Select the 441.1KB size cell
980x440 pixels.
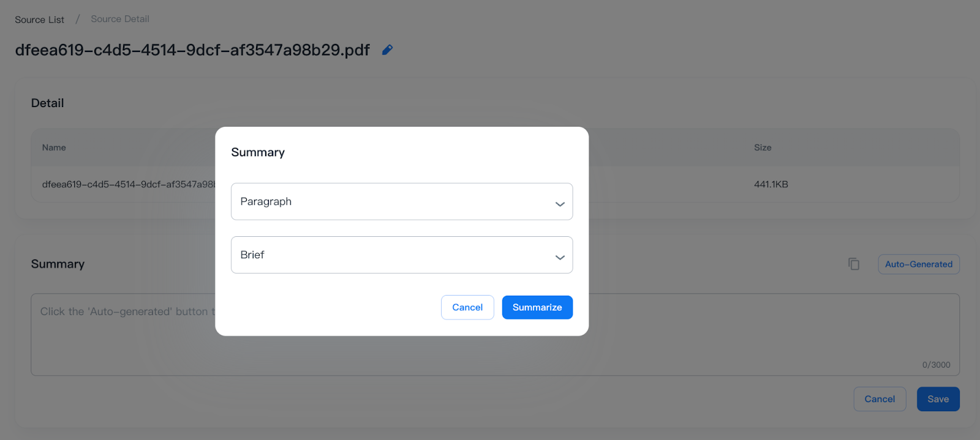click(771, 184)
